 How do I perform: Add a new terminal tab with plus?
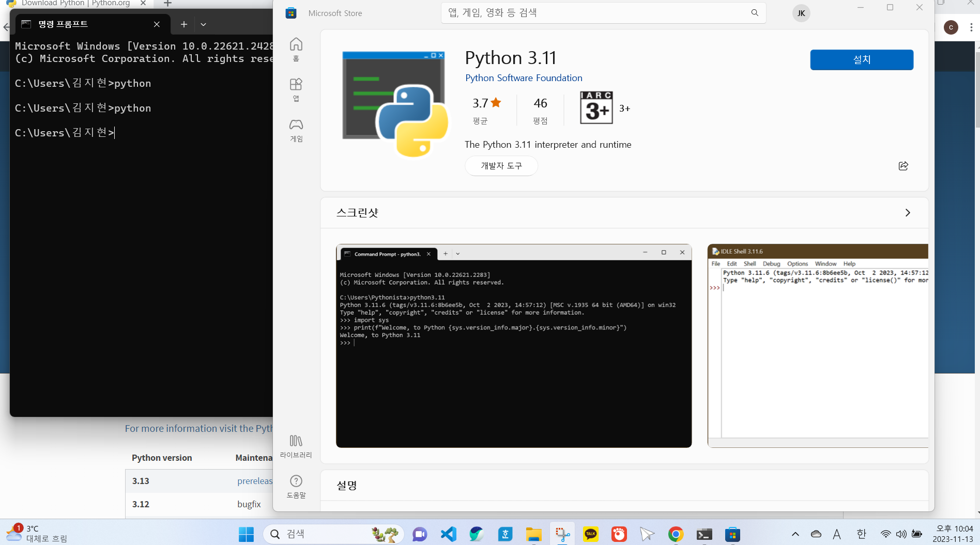183,24
